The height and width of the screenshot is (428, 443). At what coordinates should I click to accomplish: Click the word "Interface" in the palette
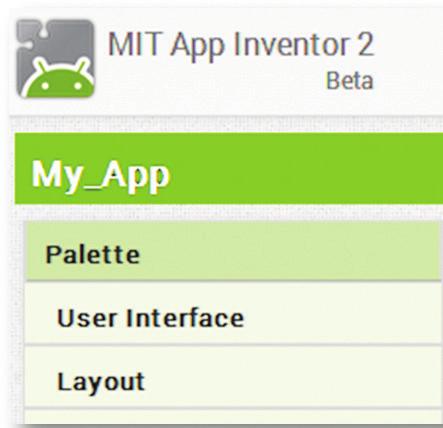coord(185,318)
